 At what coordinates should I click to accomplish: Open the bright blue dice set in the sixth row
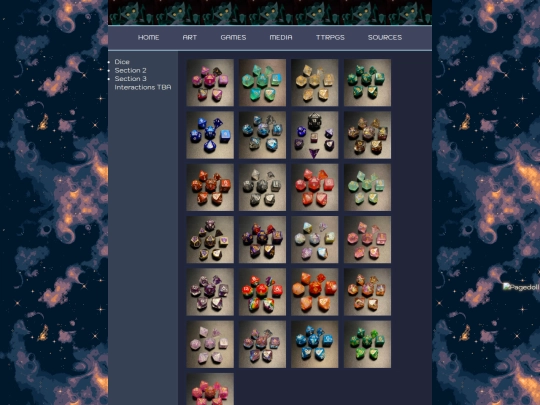click(315, 344)
